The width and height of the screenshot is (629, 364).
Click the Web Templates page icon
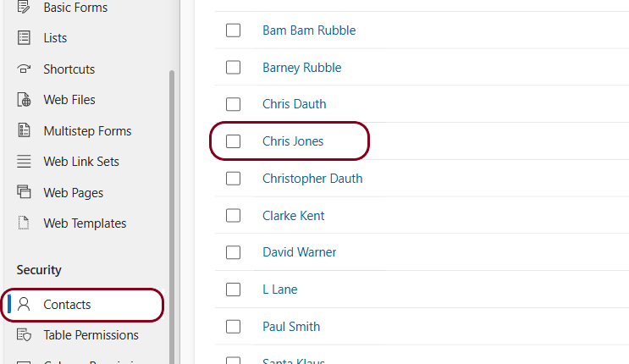point(24,223)
